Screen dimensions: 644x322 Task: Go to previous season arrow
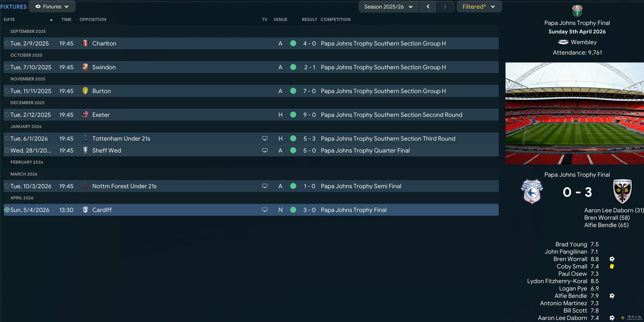click(x=428, y=6)
